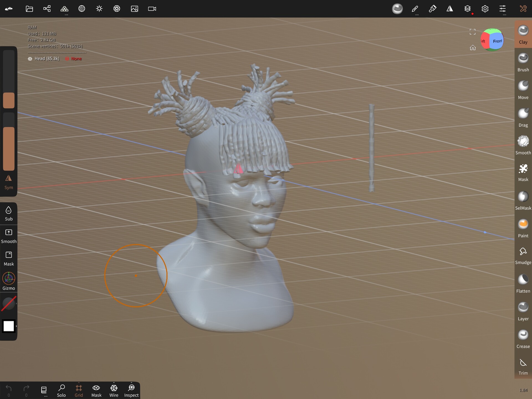
Task: Select the Paint tool
Action: click(x=523, y=225)
